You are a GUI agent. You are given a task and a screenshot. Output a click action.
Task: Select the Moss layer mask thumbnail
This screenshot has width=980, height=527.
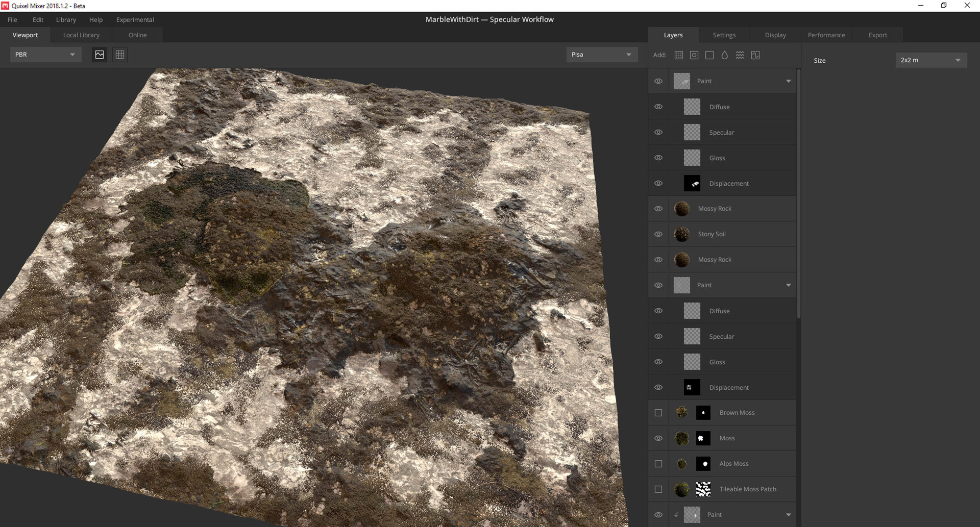(703, 438)
